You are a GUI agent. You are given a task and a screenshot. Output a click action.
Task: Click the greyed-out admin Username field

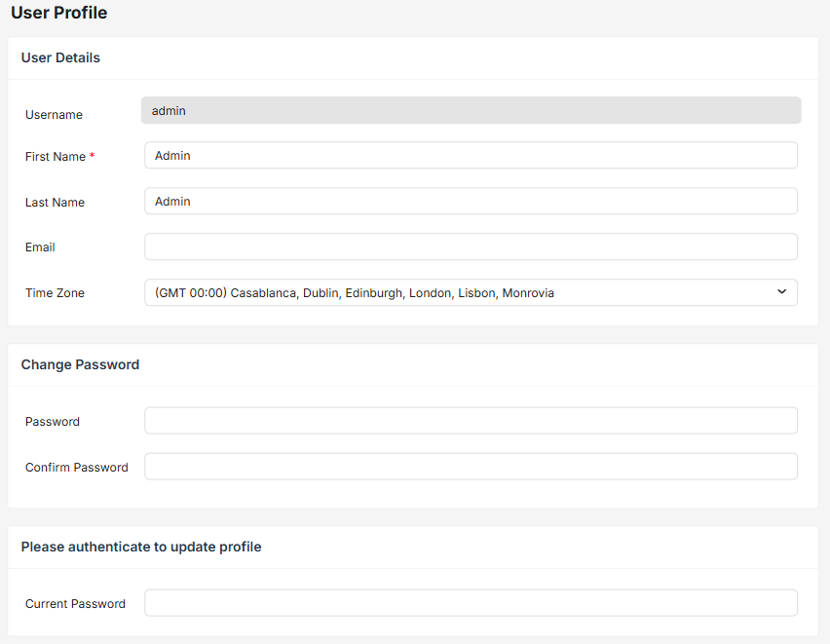click(471, 111)
